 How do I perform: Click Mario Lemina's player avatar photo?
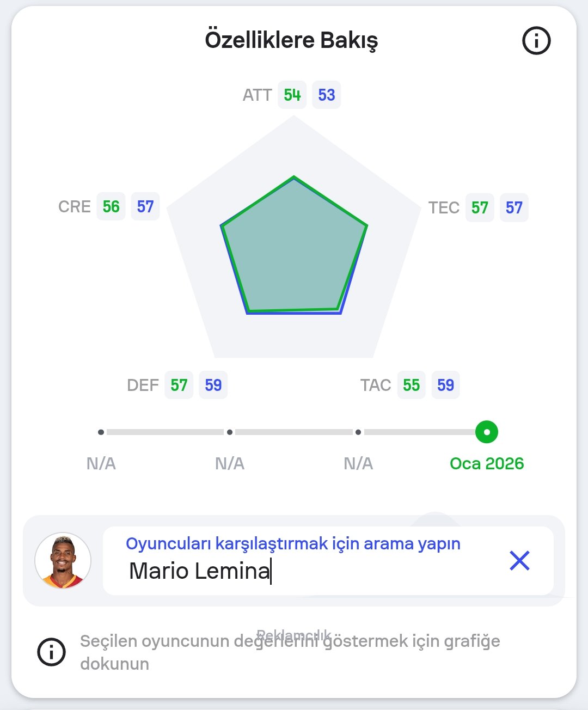63,561
